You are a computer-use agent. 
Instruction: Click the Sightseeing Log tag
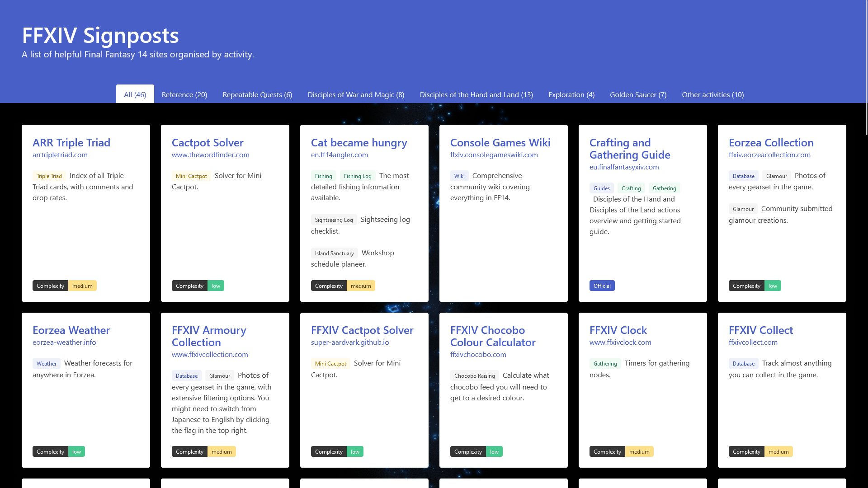point(334,220)
